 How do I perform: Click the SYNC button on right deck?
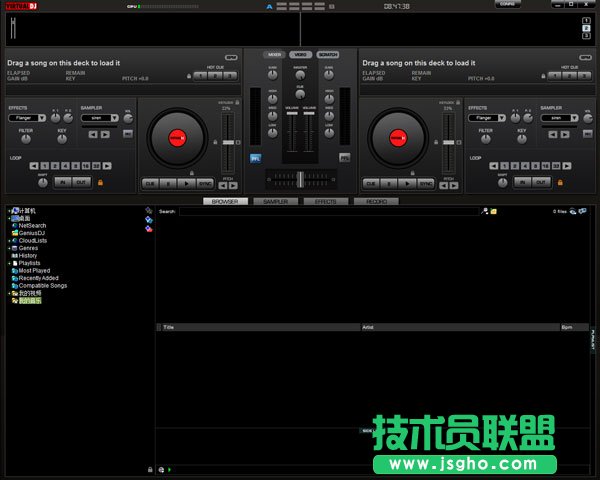click(x=426, y=184)
